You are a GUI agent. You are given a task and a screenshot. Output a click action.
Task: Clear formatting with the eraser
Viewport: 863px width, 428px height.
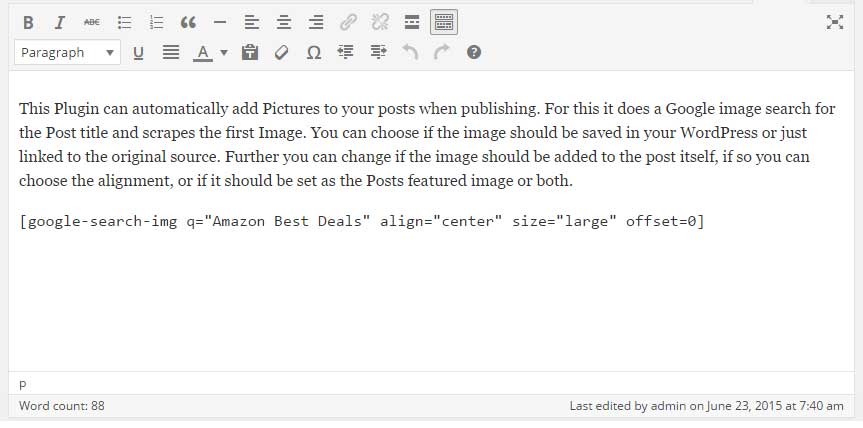281,53
